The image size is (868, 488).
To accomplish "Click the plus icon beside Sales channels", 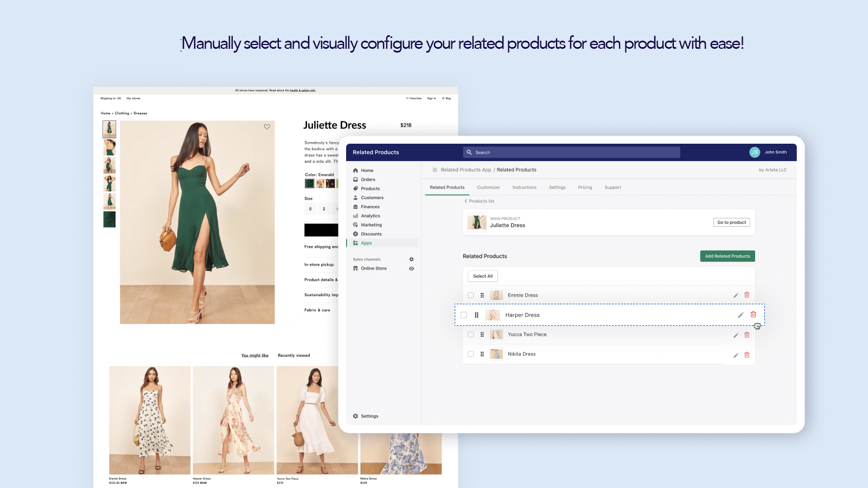I will pyautogui.click(x=411, y=259).
